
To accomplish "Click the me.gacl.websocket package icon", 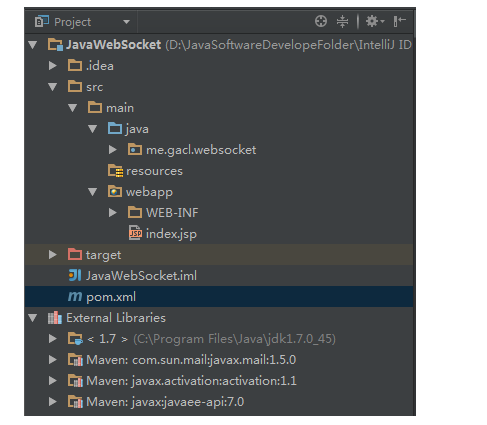I will point(135,149).
